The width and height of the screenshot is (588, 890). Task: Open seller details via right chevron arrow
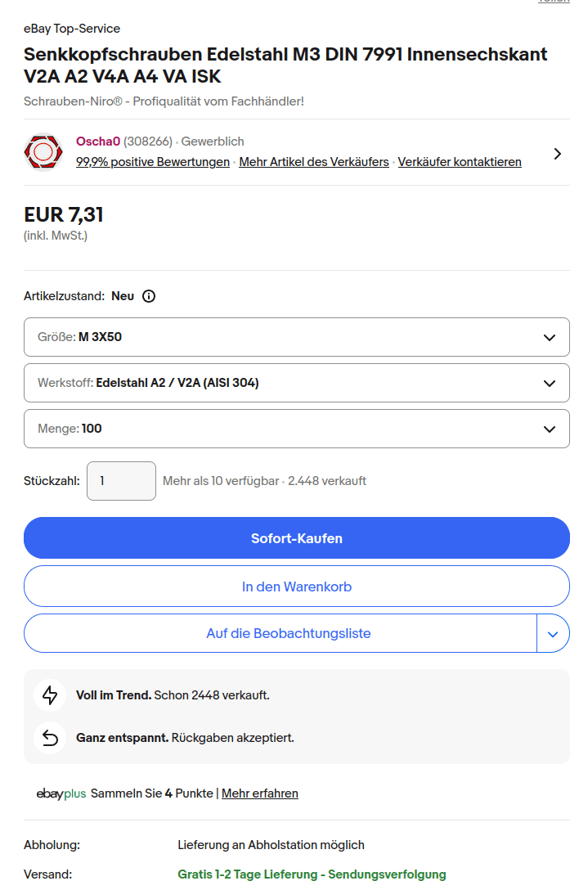coord(557,154)
